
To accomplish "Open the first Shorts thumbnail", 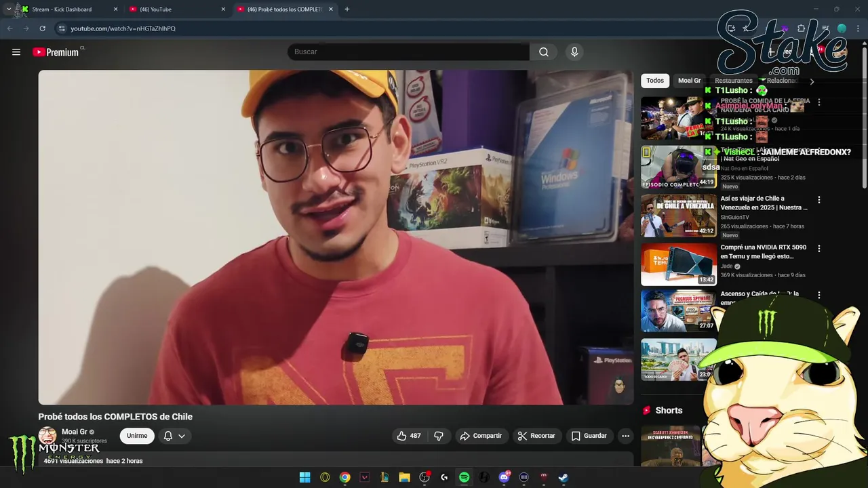I will click(x=671, y=445).
